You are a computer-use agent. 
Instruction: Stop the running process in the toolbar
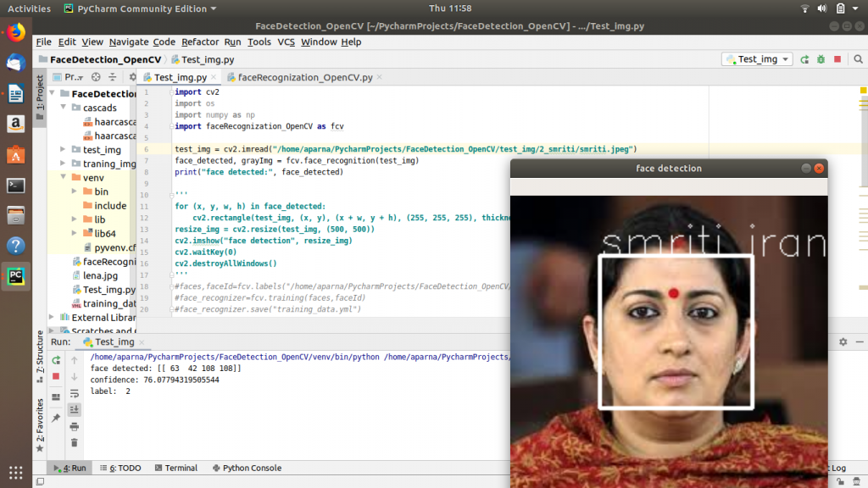click(x=837, y=59)
